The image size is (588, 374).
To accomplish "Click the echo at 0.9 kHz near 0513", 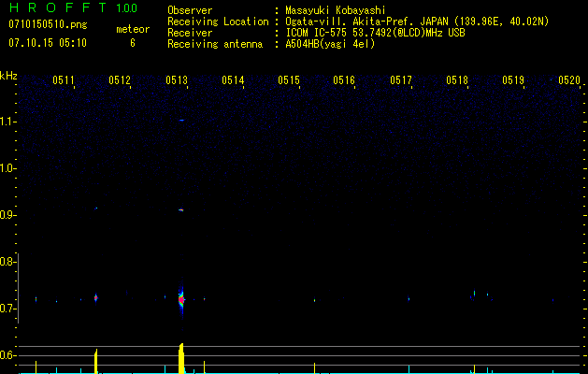I will click(181, 210).
